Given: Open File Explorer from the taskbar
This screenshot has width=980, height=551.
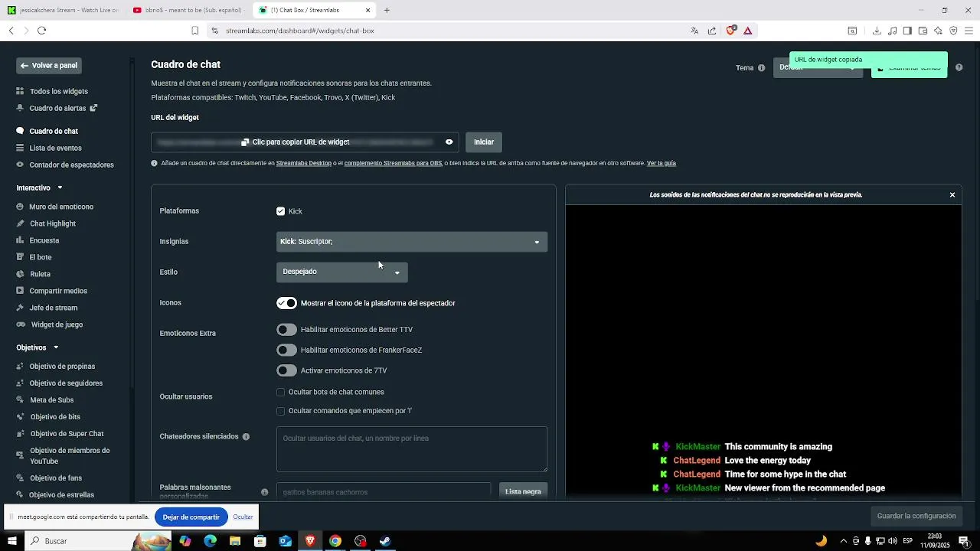Looking at the screenshot, I should coord(235,541).
